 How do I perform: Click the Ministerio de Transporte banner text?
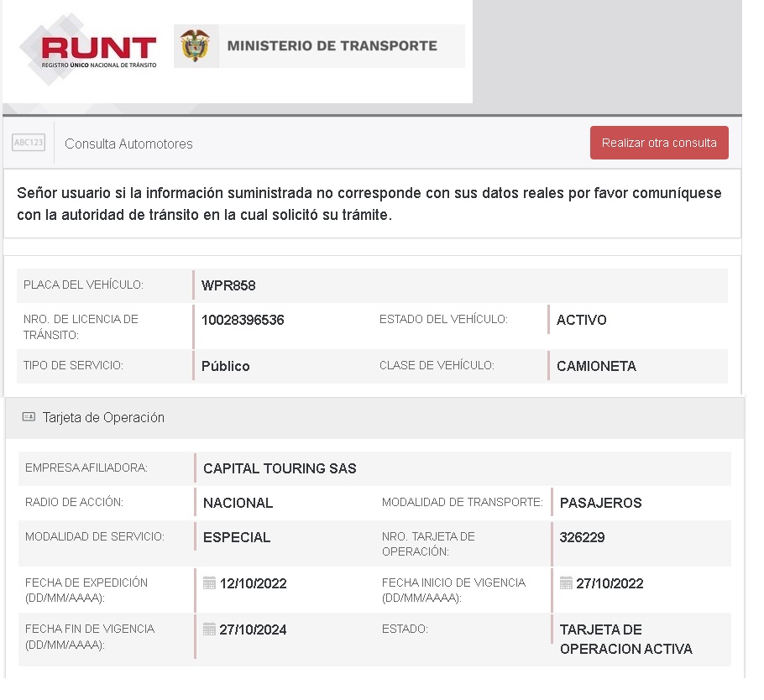(x=332, y=46)
